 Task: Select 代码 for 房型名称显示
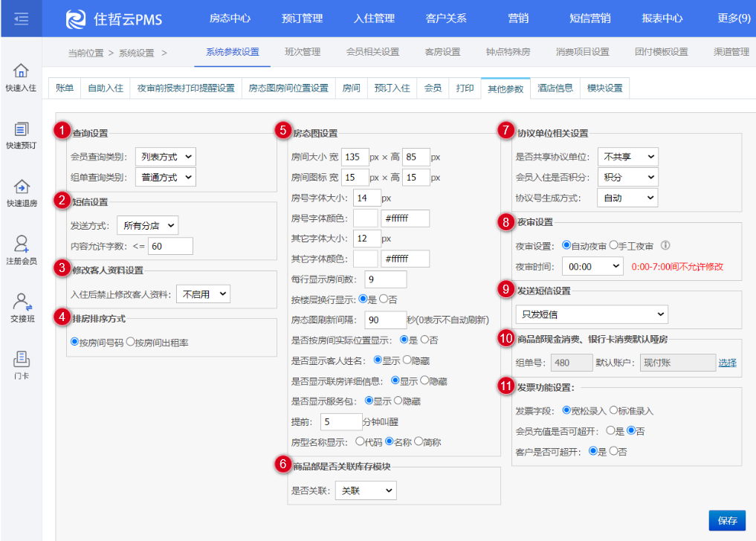360,441
